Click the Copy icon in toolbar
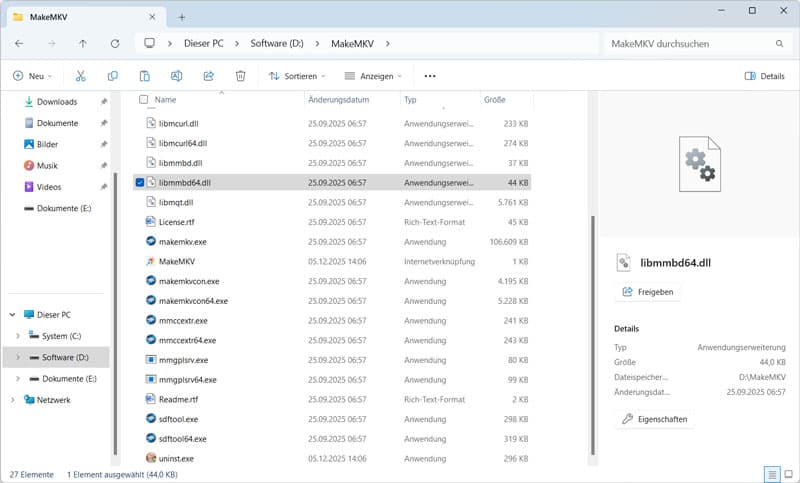 (113, 76)
